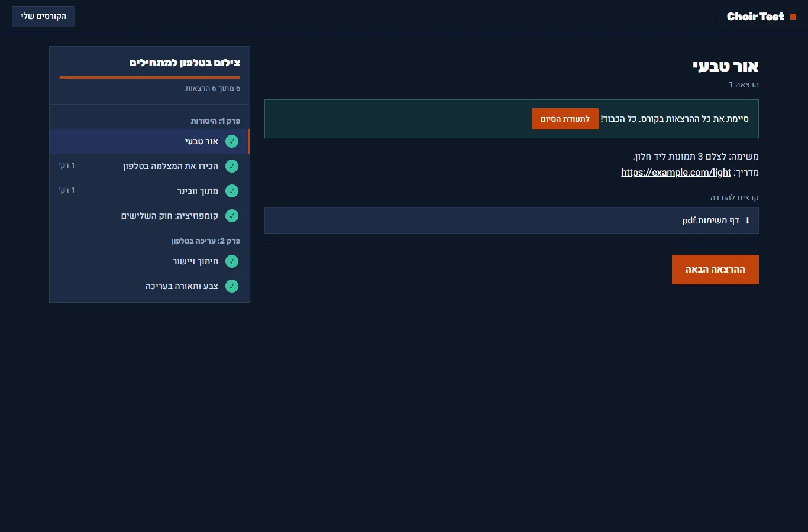This screenshot has height=532, width=808.
Task: Click the 1 דק' duration beside מתוך וובינר
Action: tap(67, 191)
